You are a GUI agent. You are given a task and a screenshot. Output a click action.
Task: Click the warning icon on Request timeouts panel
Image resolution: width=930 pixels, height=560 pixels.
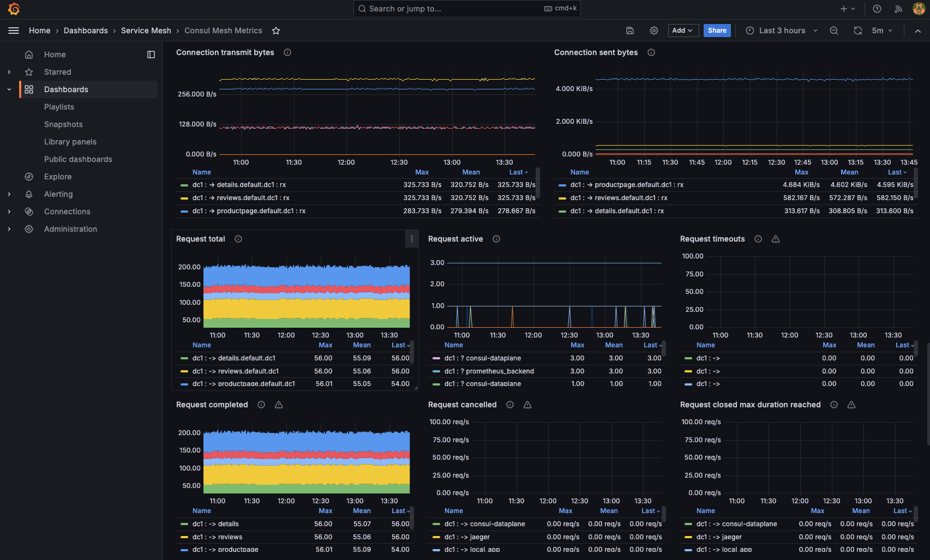pyautogui.click(x=776, y=238)
